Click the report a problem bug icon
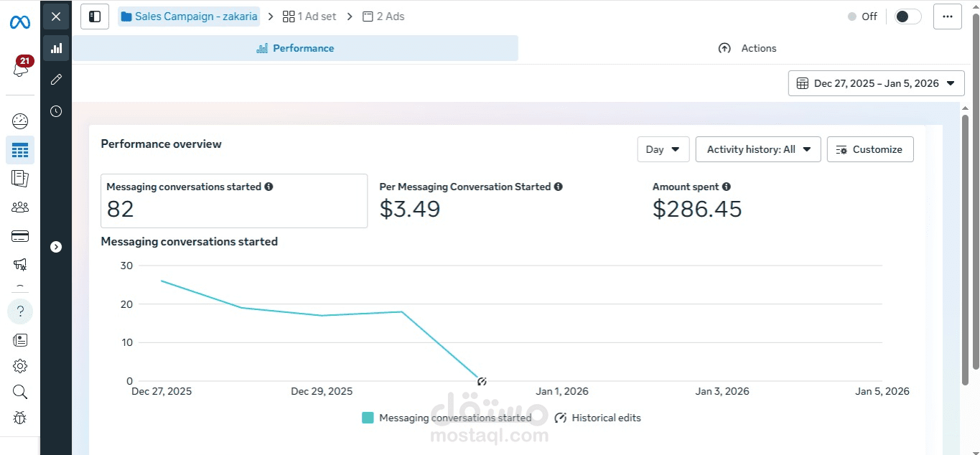Viewport: 980px width, 455px height. click(20, 418)
